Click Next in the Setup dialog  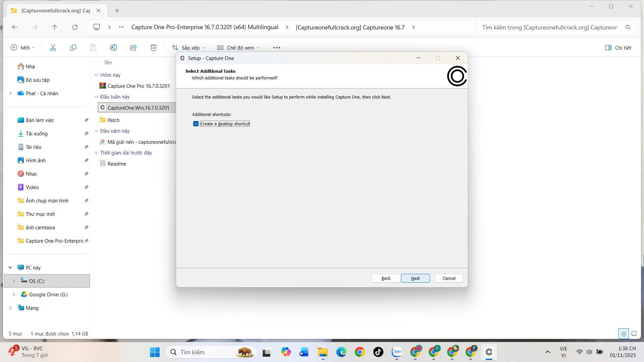[x=415, y=278]
